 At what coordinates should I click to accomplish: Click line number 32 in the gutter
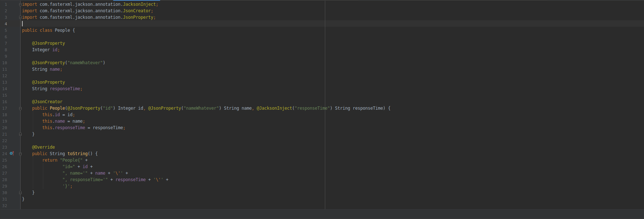5,206
